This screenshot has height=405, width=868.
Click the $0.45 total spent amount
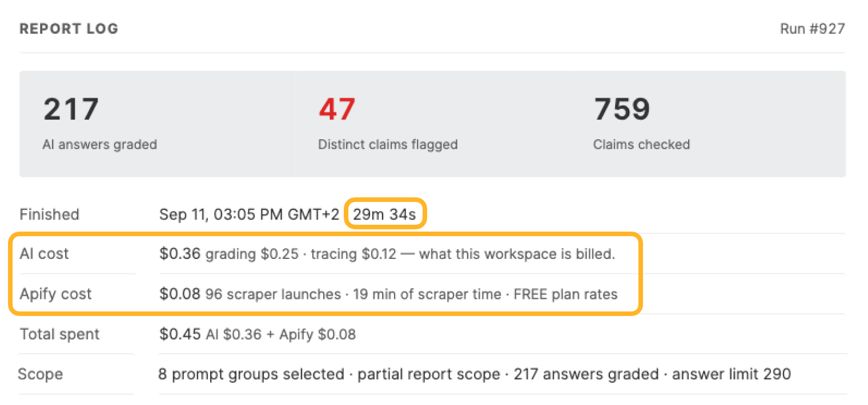coord(180,334)
